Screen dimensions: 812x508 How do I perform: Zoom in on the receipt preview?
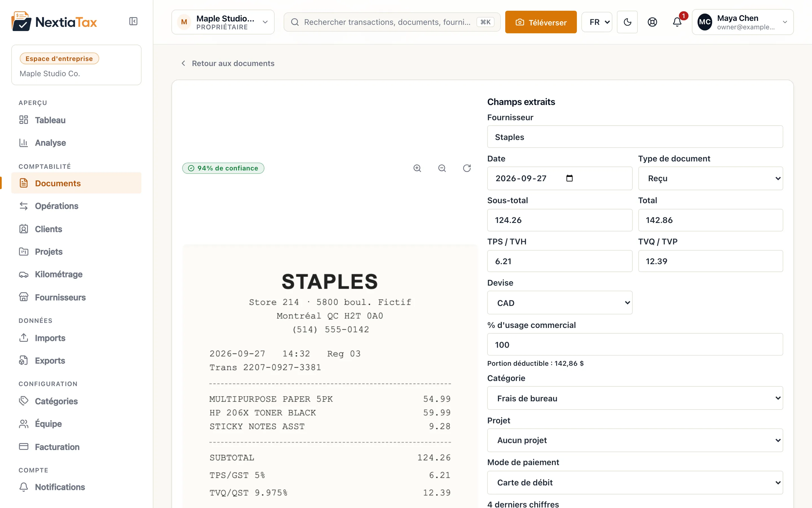pos(417,168)
